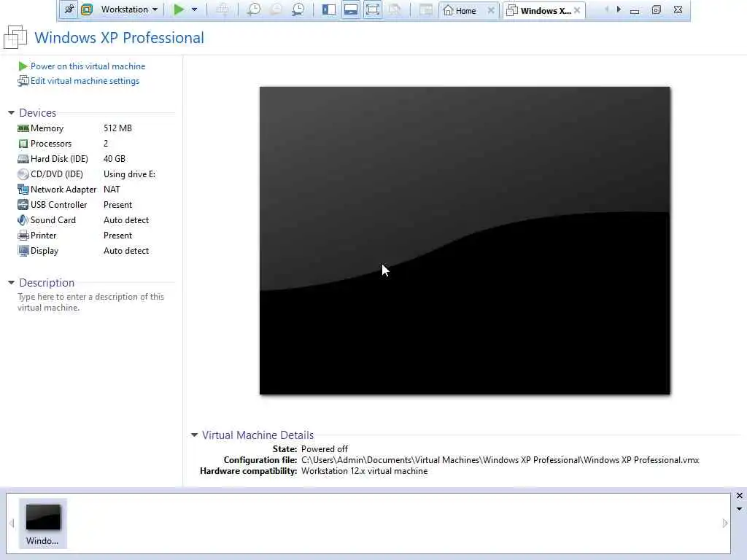
Task: Open the power options dropdown arrow
Action: [x=194, y=9]
